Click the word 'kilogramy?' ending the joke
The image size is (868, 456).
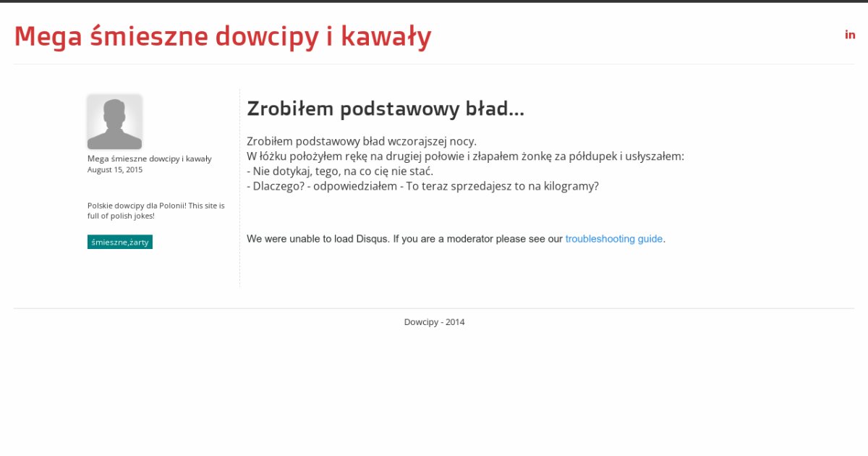tap(571, 186)
